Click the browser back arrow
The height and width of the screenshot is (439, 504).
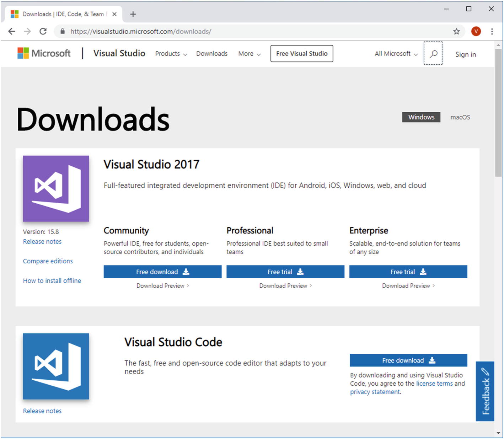[x=12, y=31]
